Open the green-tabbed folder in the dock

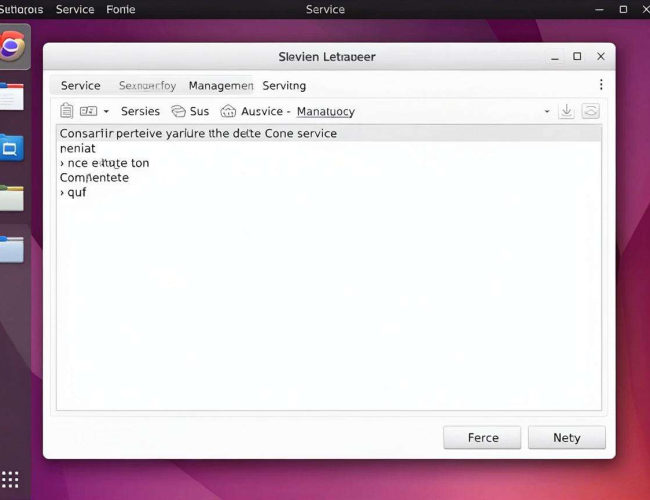pyautogui.click(x=12, y=198)
